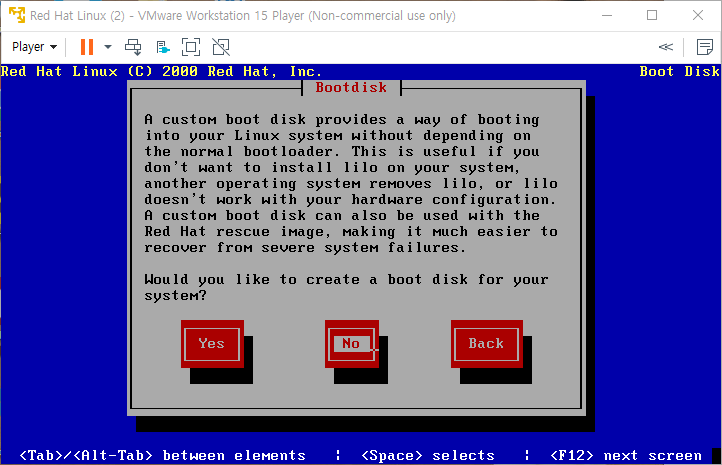Image resolution: width=722 pixels, height=465 pixels.
Task: Click the removable devices connect icon
Action: [x=163, y=47]
